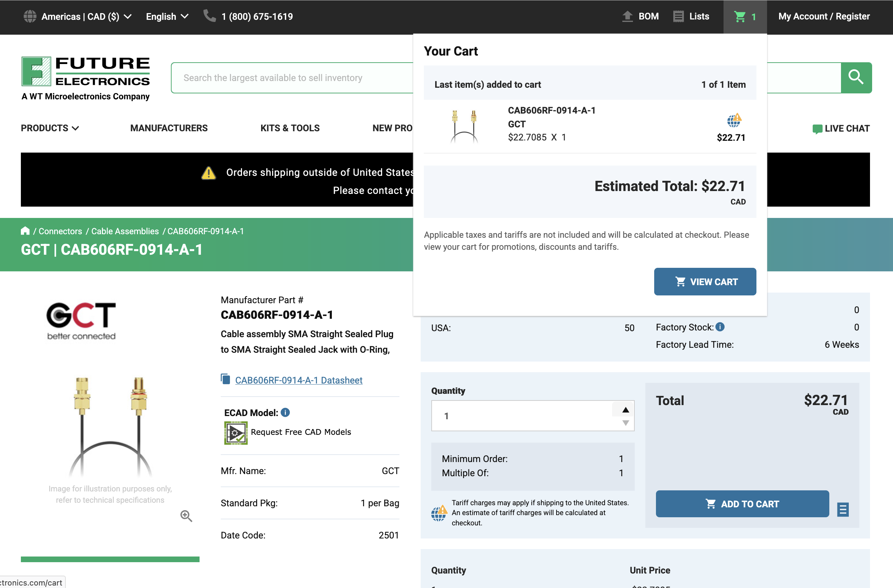
Task: Open the shopping cart icon in header
Action: (x=739, y=17)
